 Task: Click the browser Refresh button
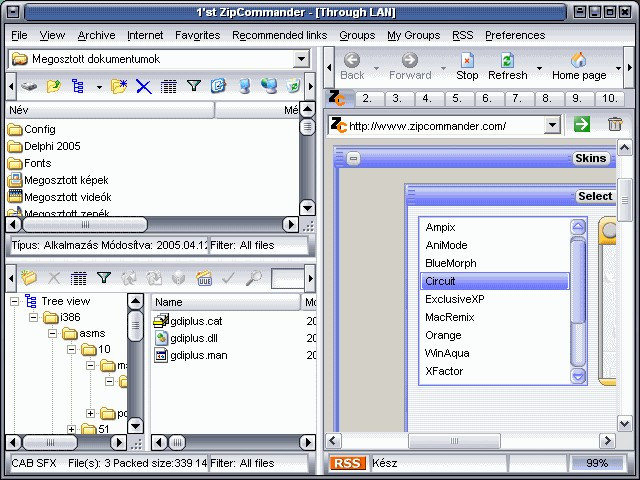point(507,67)
